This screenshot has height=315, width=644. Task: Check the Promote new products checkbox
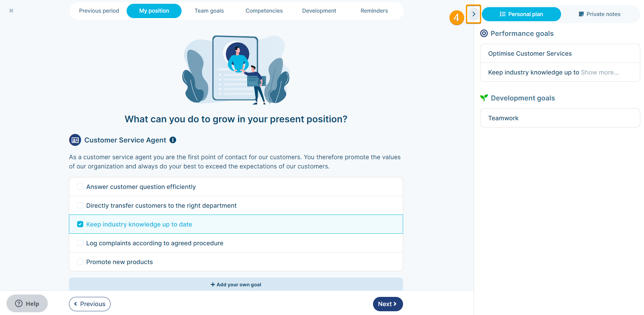[x=80, y=262]
